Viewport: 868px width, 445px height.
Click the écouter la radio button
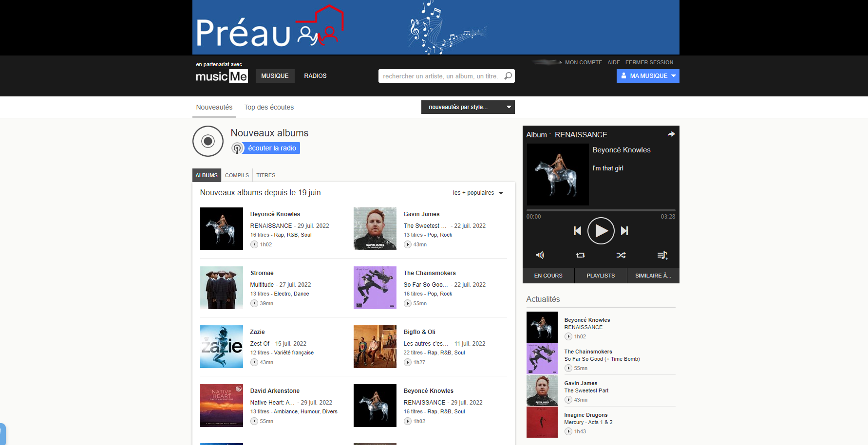point(272,148)
